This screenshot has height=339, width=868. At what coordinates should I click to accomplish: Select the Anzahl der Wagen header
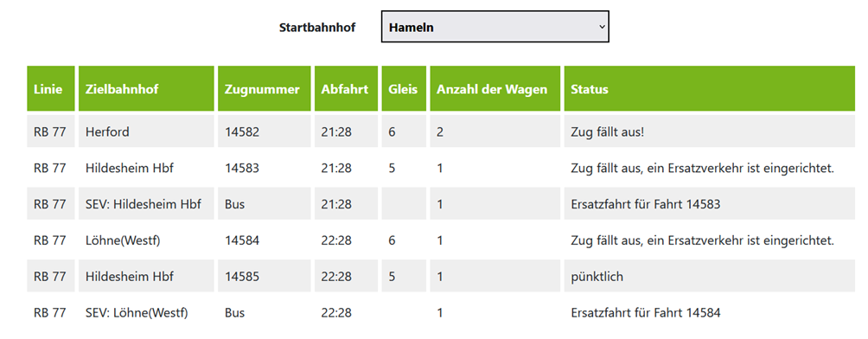pyautogui.click(x=495, y=88)
